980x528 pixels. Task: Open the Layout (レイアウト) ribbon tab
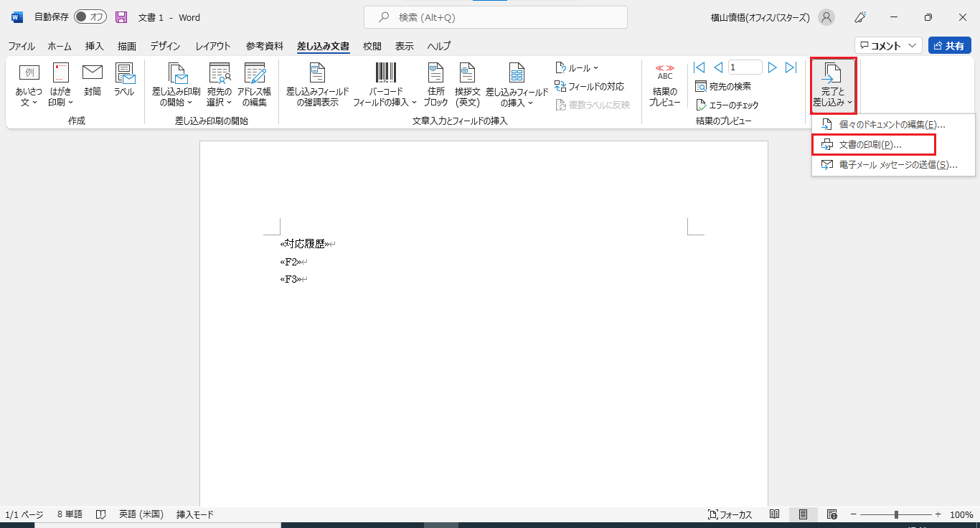(x=213, y=46)
